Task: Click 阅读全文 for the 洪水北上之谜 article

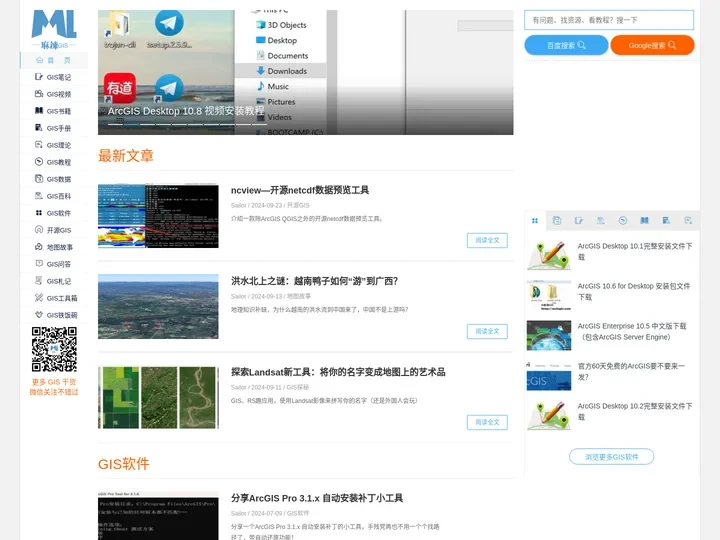Action: (487, 331)
